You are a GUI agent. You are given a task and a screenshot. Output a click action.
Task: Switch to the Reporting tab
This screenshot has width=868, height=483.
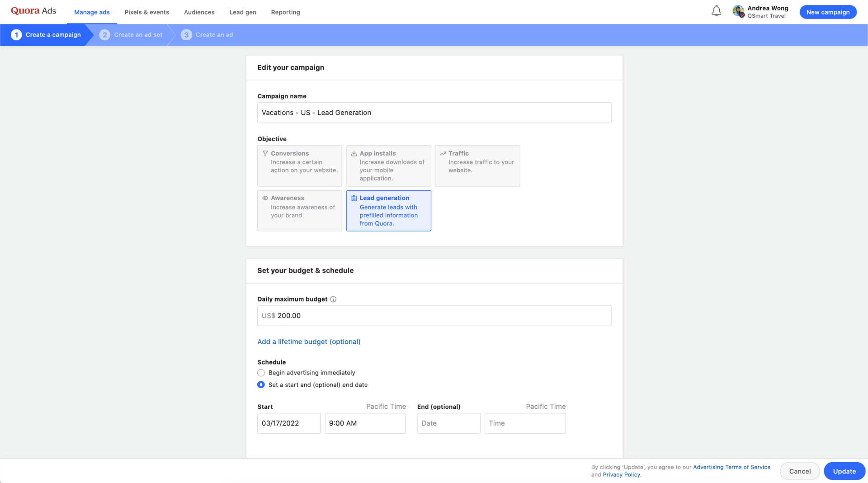tap(285, 12)
